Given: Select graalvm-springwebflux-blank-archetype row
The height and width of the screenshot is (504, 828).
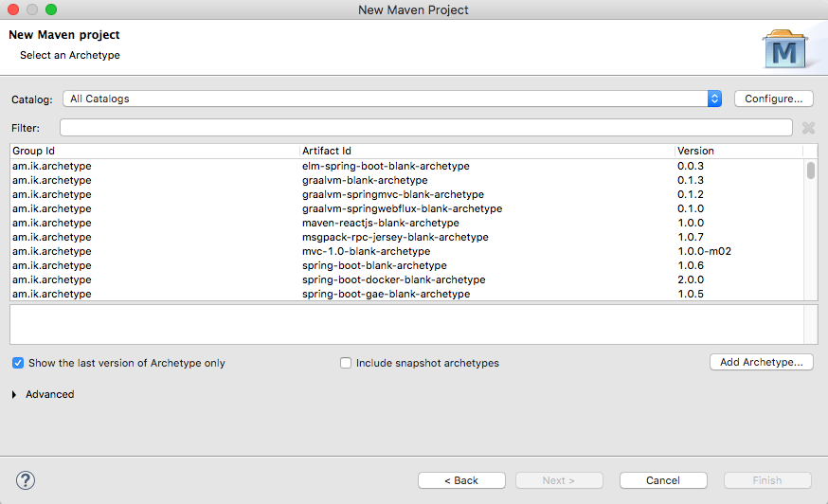Looking at the screenshot, I should click(406, 208).
